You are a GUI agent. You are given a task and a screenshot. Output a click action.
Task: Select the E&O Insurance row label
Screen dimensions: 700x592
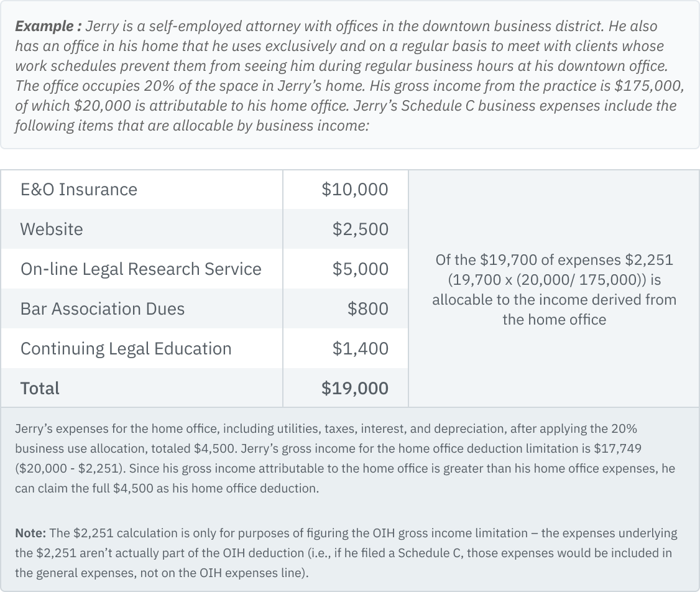pos(78,189)
